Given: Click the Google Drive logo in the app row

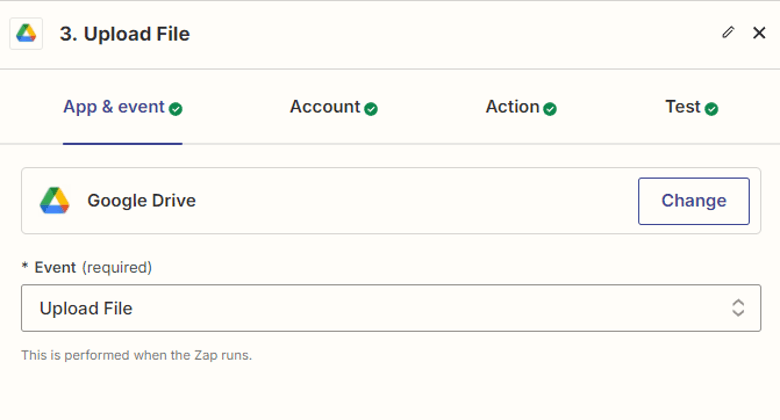Looking at the screenshot, I should pyautogui.click(x=55, y=201).
